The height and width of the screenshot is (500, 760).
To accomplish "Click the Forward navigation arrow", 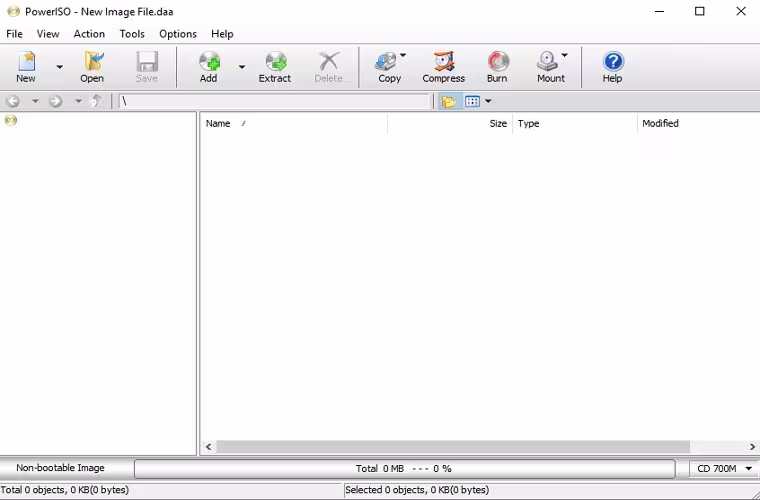I will point(56,101).
